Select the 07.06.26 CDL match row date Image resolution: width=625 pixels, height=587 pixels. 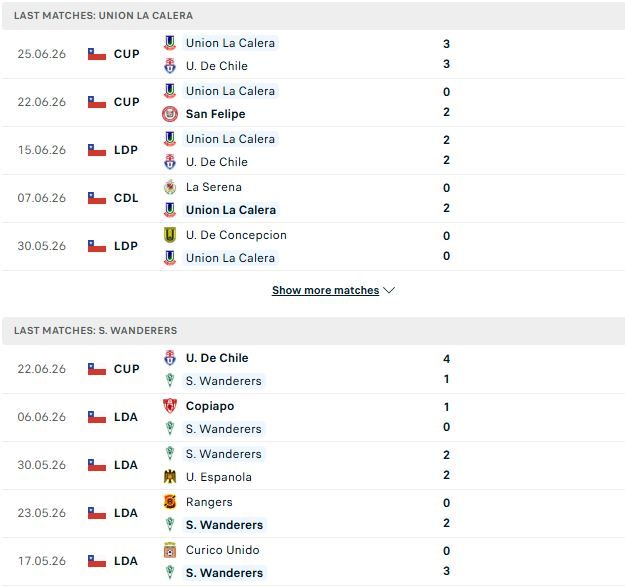click(41, 198)
